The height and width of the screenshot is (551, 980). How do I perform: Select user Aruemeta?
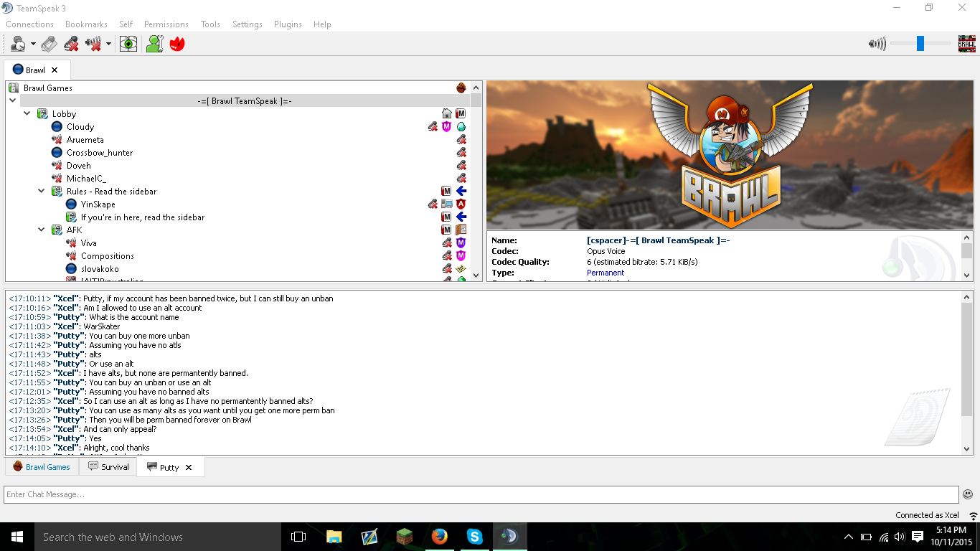coord(85,140)
